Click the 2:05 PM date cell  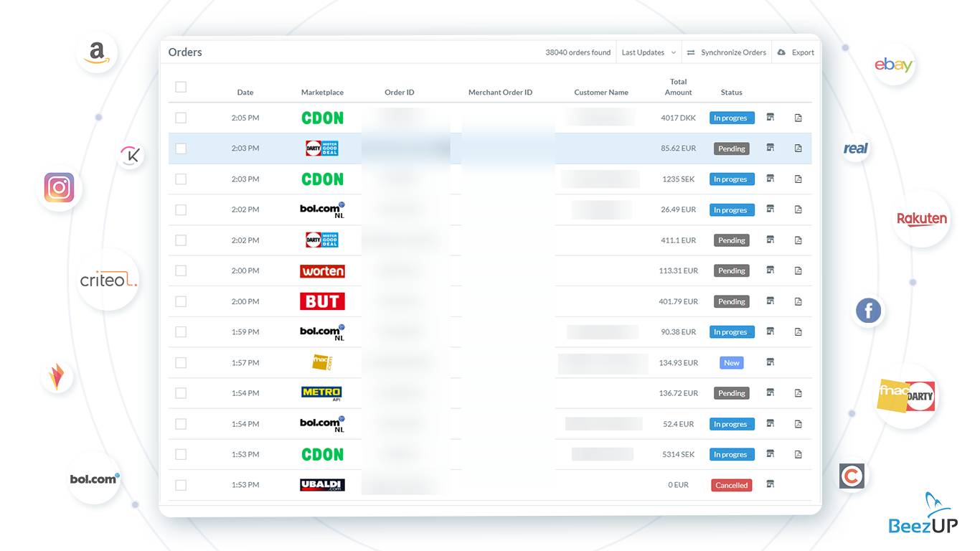click(x=245, y=118)
